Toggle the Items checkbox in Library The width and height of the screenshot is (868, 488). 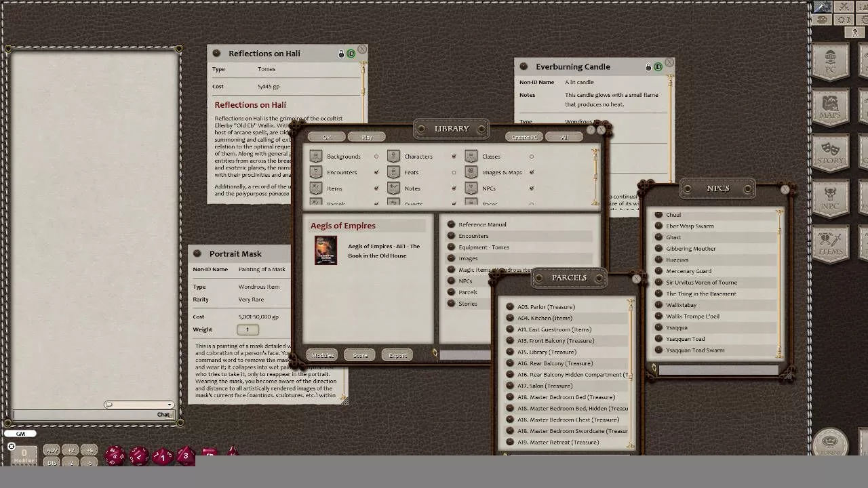coord(376,188)
